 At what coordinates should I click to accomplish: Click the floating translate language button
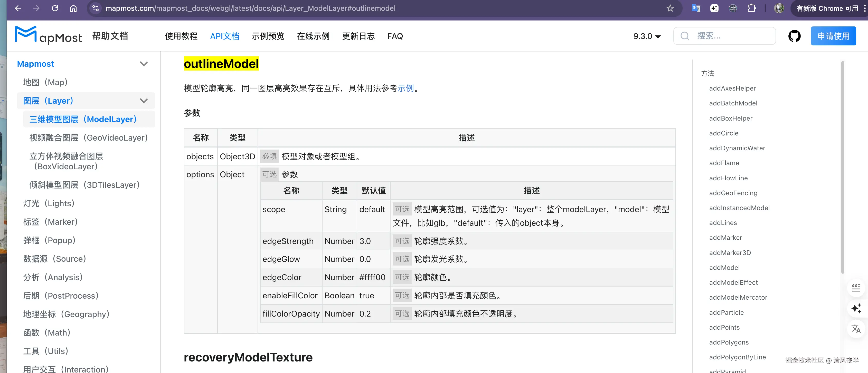point(856,329)
